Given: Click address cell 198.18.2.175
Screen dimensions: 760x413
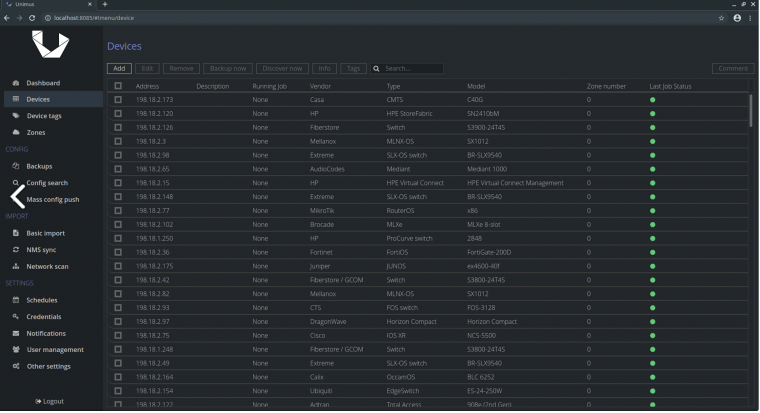Looking at the screenshot, I should [154, 266].
